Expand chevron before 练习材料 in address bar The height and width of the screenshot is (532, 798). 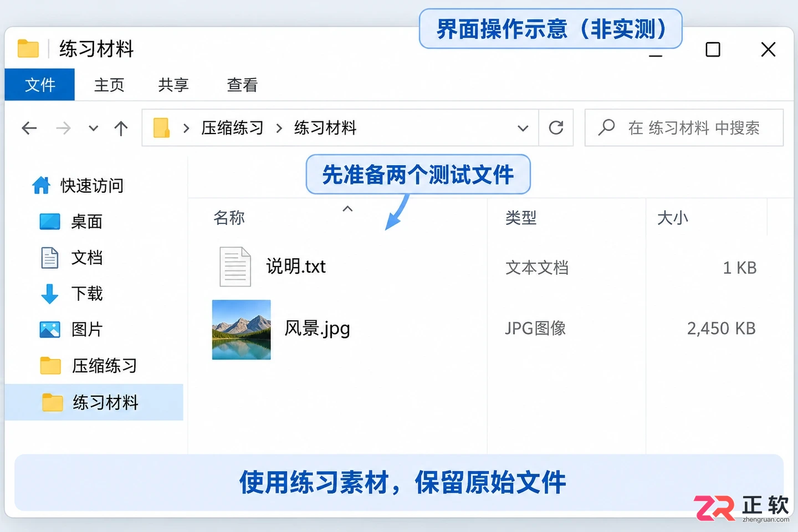click(279, 129)
